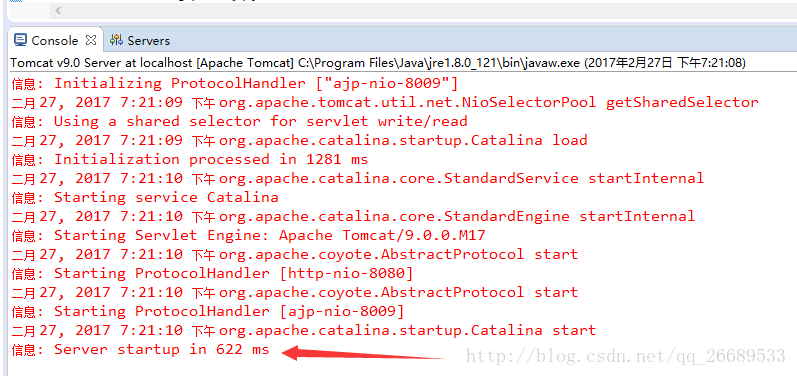Image resolution: width=797 pixels, height=376 pixels.
Task: Click 'Starting ProtocolHandler [ajp-nio-8009]' line
Action: point(208,311)
